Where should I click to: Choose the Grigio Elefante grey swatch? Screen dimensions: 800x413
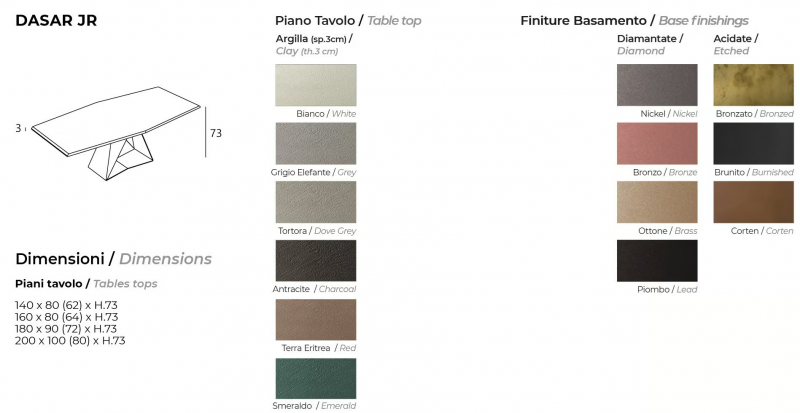coord(316,143)
